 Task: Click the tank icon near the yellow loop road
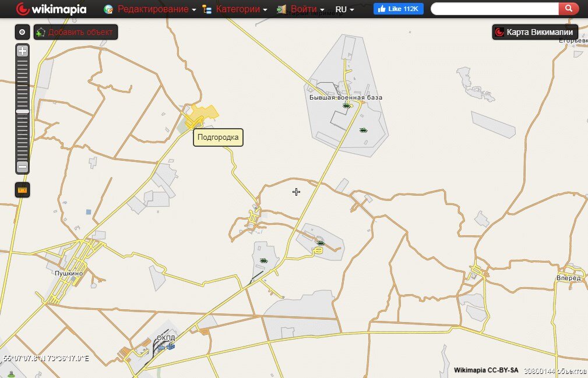pyautogui.click(x=321, y=243)
